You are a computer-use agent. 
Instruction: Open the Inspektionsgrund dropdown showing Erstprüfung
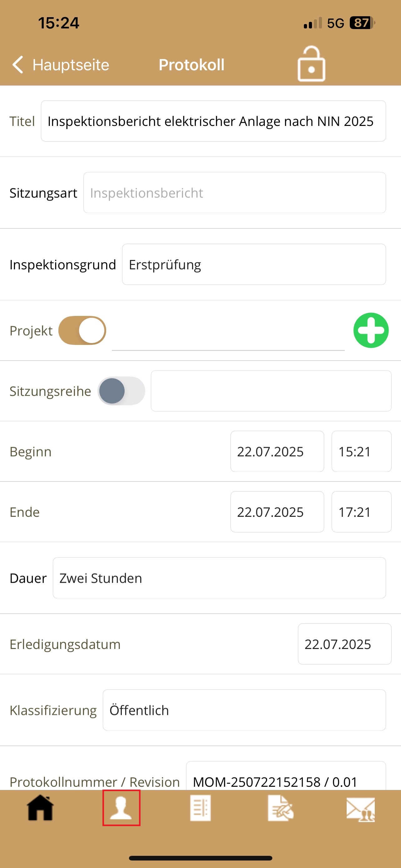[x=254, y=265]
